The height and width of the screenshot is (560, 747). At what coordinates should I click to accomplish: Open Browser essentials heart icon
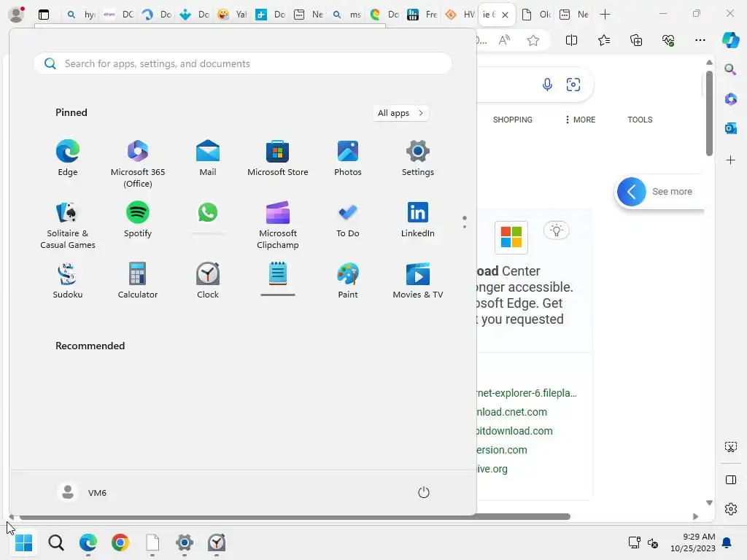tap(668, 40)
